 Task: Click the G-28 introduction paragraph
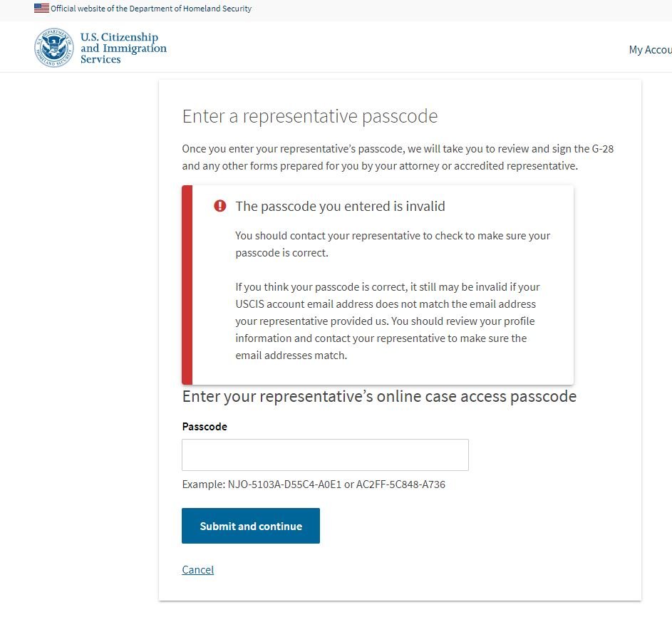pyautogui.click(x=398, y=157)
